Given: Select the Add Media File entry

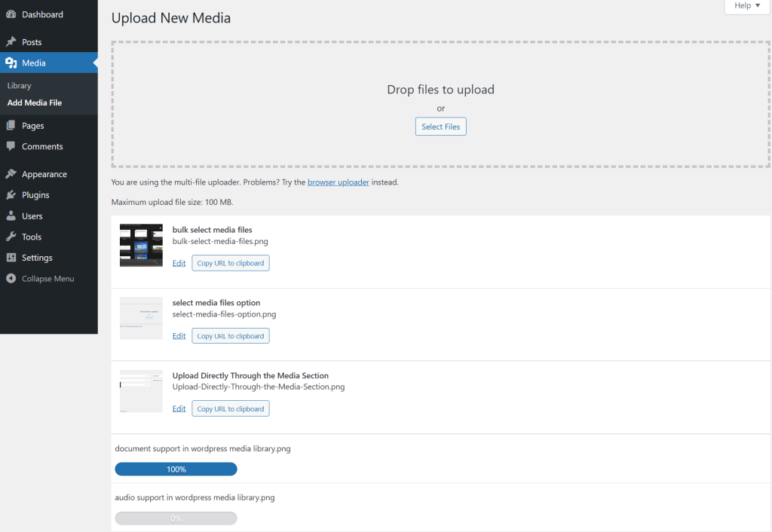Looking at the screenshot, I should [x=36, y=102].
